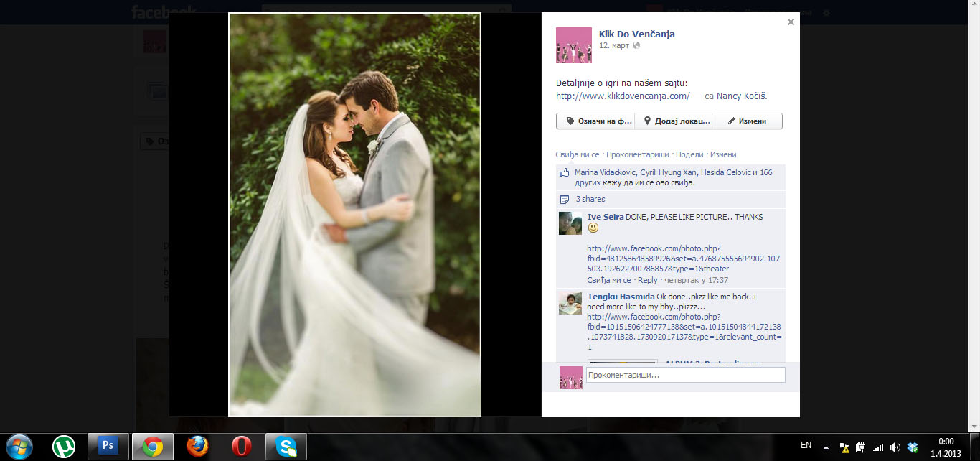
Task: Open Ive Seira's profile picture
Action: (x=570, y=223)
